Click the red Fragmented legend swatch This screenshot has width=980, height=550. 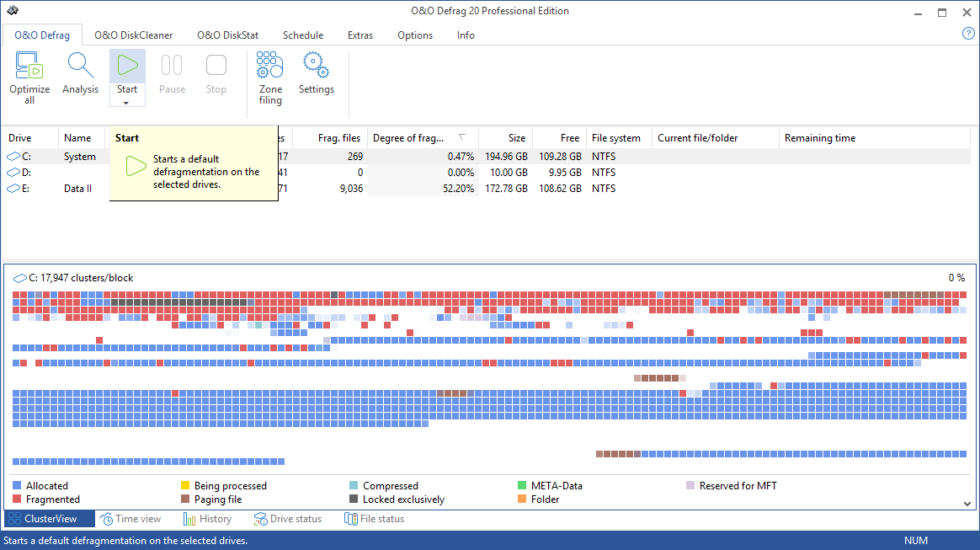point(17,499)
